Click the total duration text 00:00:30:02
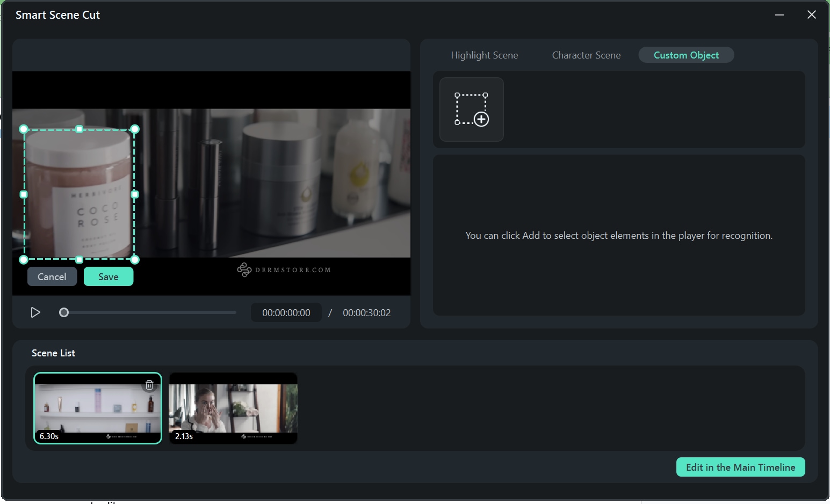830x504 pixels. pos(367,313)
